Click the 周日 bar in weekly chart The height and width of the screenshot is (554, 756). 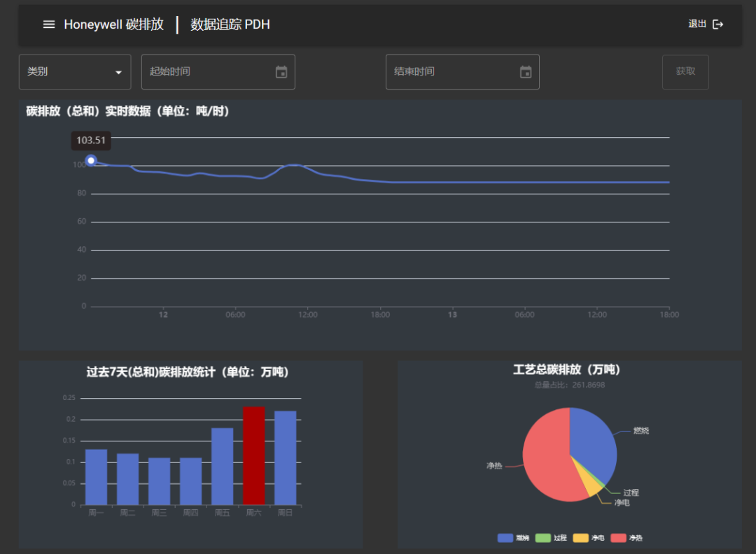(x=286, y=457)
